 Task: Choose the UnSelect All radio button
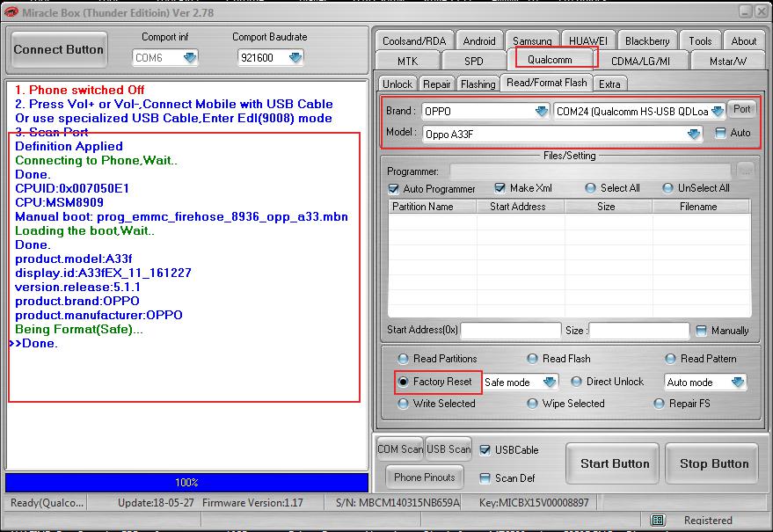tap(667, 188)
